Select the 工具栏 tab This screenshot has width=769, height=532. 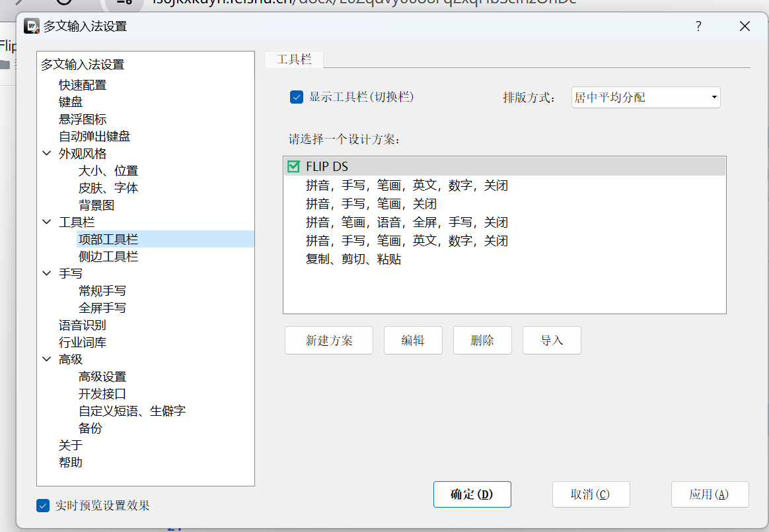pyautogui.click(x=294, y=59)
